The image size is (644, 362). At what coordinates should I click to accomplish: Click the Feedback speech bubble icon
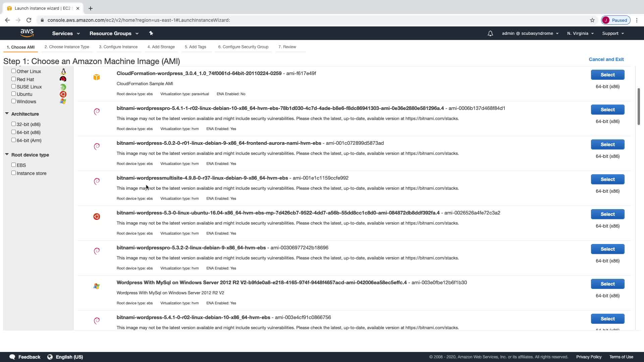(12, 357)
